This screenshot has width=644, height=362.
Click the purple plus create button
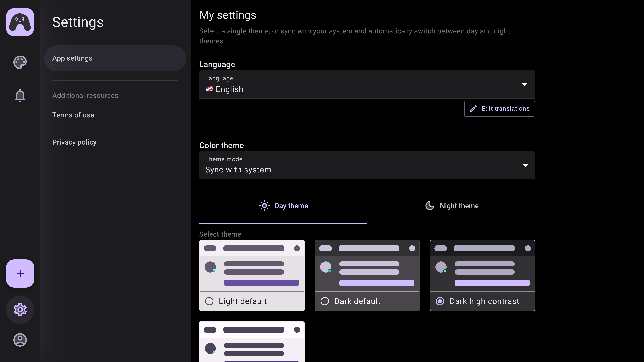[x=20, y=273]
